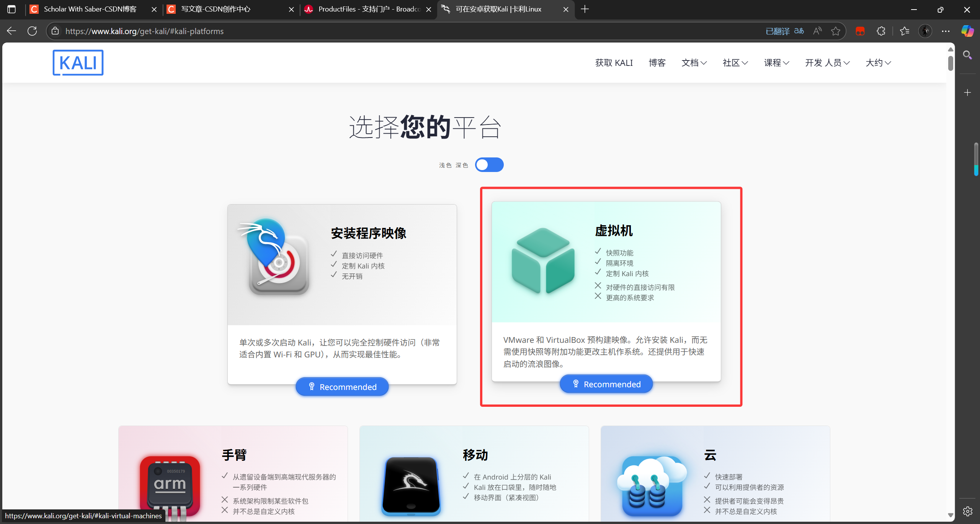This screenshot has width=980, height=524.
Task: Open the 虚拟机 card title
Action: [614, 231]
